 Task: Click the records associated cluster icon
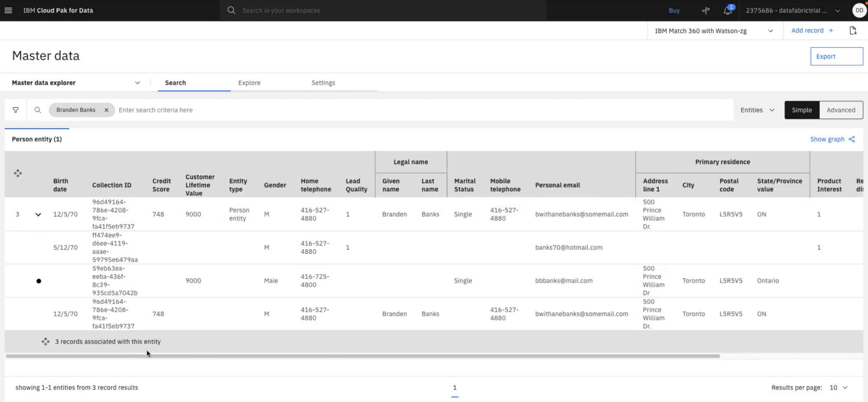click(x=45, y=342)
